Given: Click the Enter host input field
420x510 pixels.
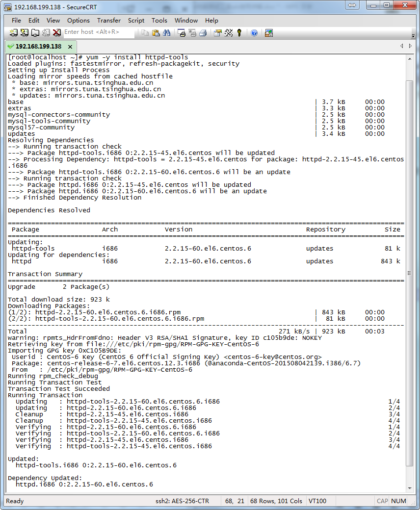Looking at the screenshot, I should 99,32.
